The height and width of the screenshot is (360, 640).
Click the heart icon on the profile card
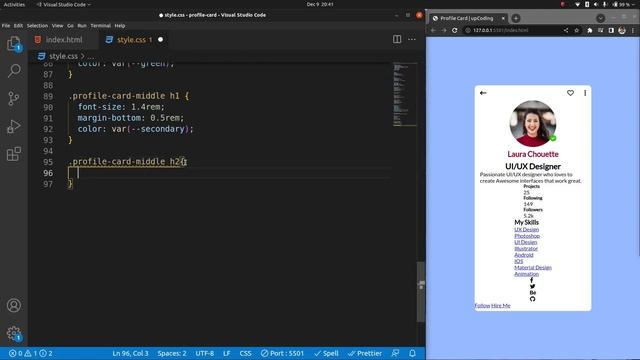(x=570, y=93)
